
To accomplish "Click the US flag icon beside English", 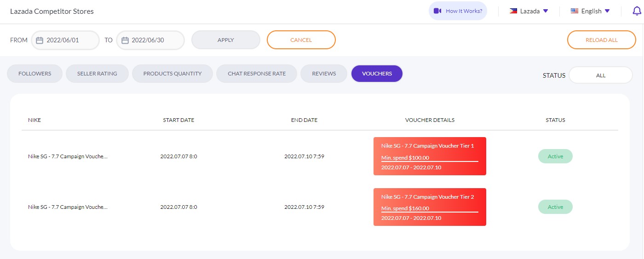I will 575,11.
